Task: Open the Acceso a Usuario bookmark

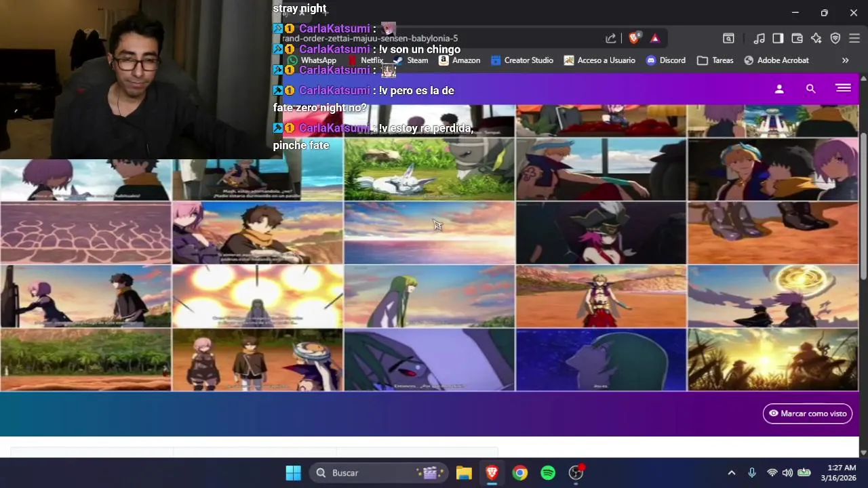Action: [599, 60]
